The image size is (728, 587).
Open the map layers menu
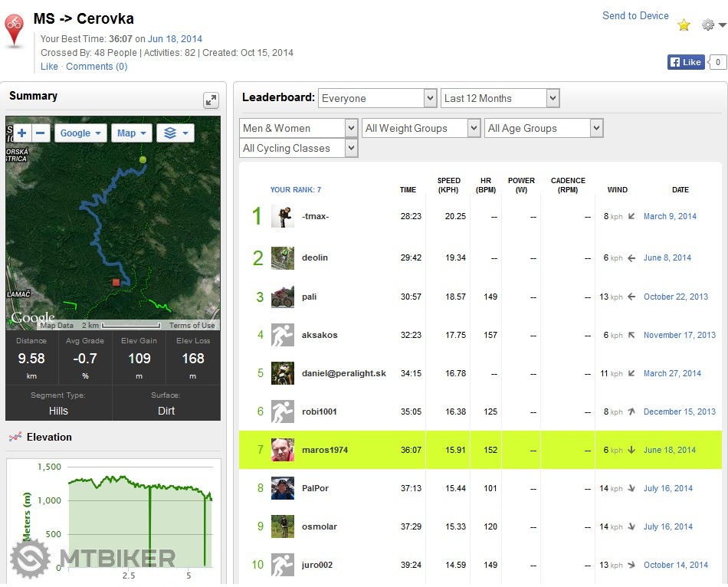tap(175, 133)
